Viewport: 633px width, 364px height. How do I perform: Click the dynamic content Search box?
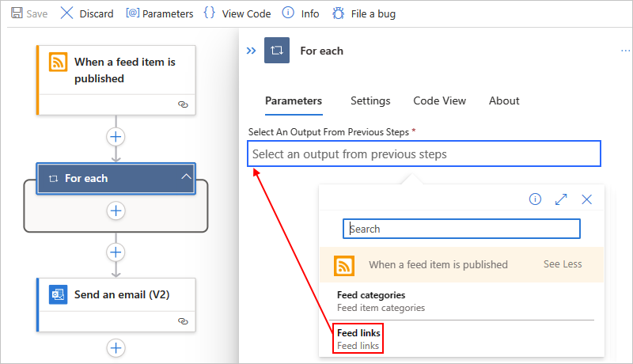[461, 229]
